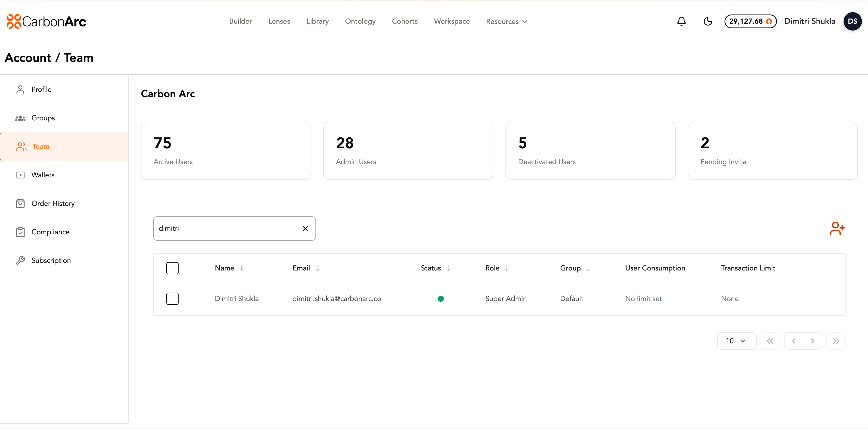
Task: Click into the user search field
Action: tap(226, 228)
